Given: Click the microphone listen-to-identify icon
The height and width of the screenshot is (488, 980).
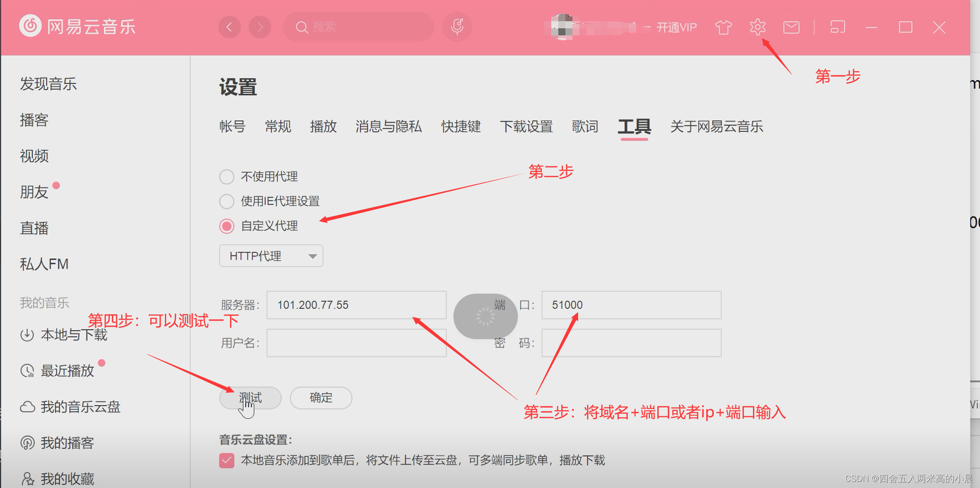Looking at the screenshot, I should click(x=457, y=27).
